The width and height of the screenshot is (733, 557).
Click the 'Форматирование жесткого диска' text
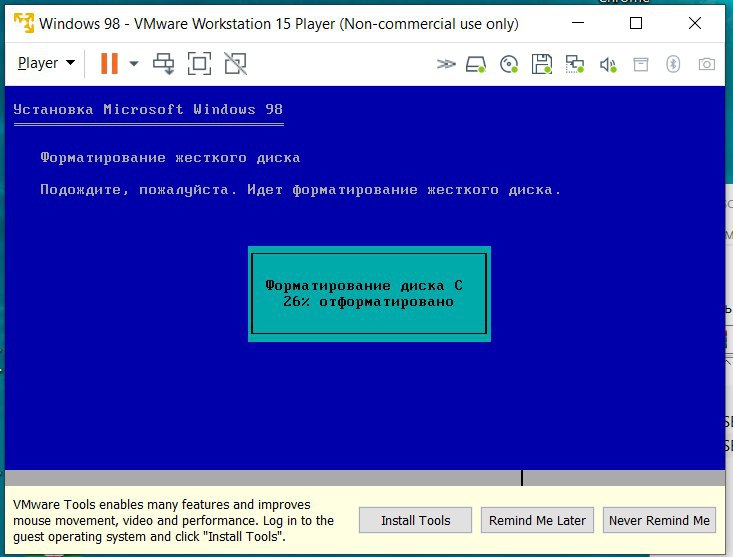coord(170,157)
